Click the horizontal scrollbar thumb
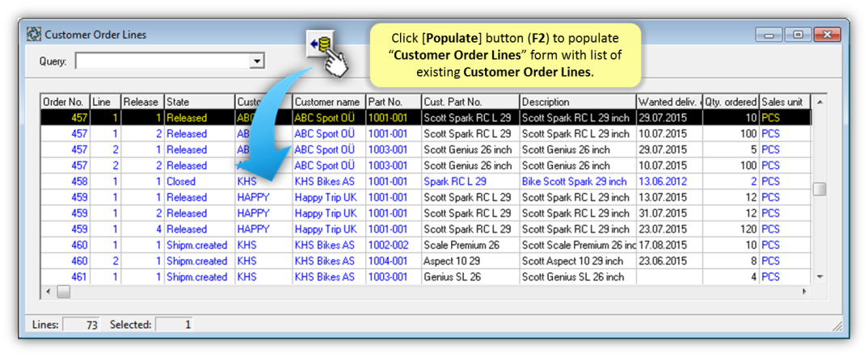868x357 pixels. point(64,291)
